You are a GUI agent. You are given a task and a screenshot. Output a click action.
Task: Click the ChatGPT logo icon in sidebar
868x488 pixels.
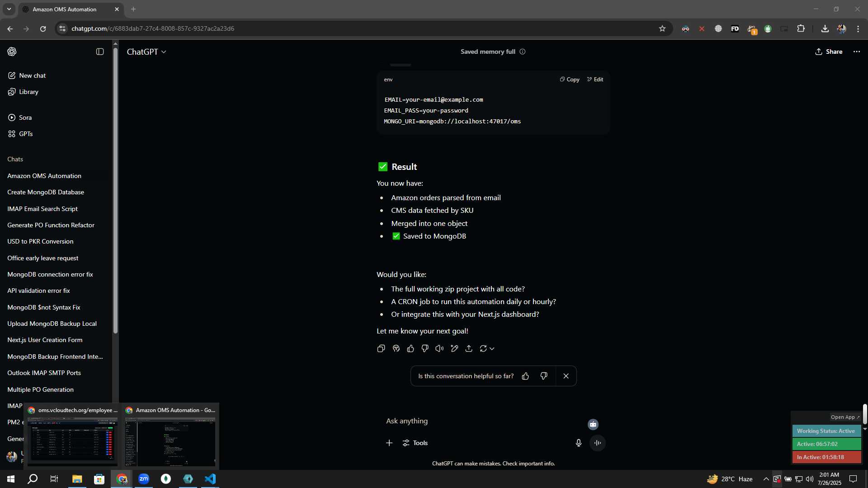pyautogui.click(x=12, y=52)
